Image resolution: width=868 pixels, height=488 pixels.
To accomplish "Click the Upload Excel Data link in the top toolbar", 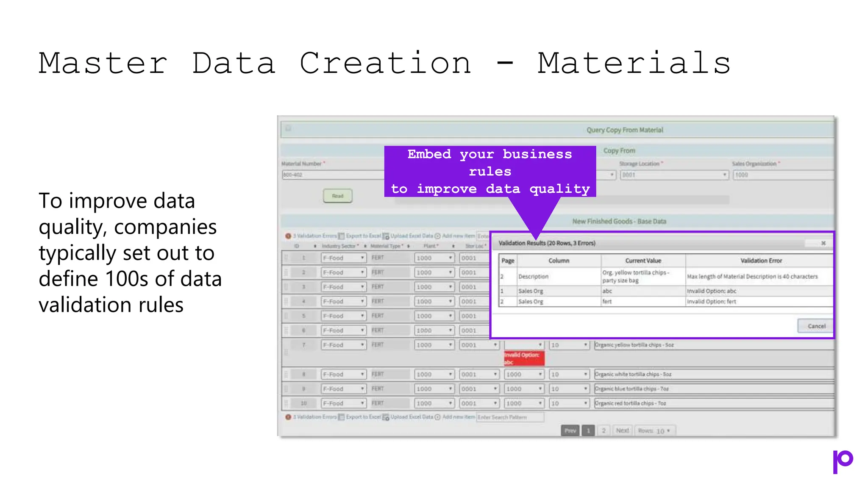I will click(412, 236).
